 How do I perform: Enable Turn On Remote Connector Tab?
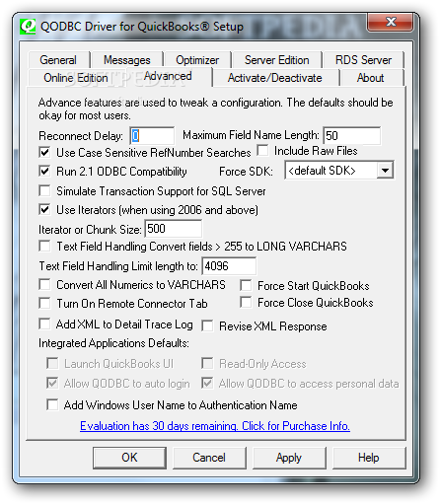click(44, 303)
